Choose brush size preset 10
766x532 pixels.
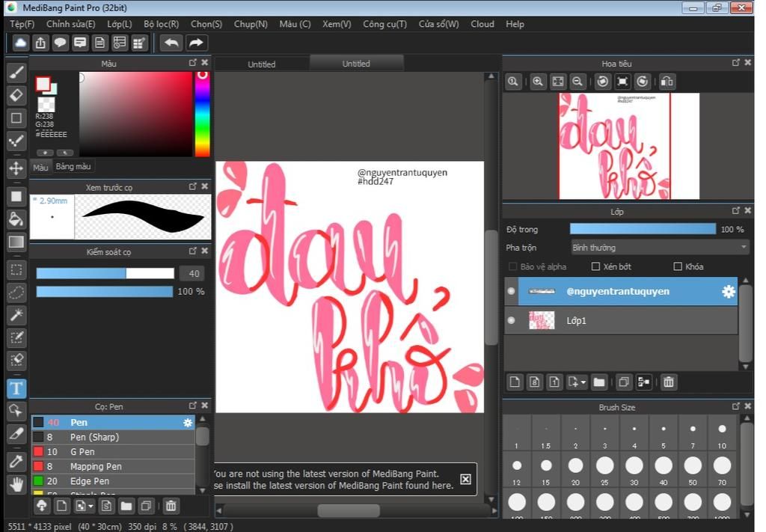click(x=722, y=433)
